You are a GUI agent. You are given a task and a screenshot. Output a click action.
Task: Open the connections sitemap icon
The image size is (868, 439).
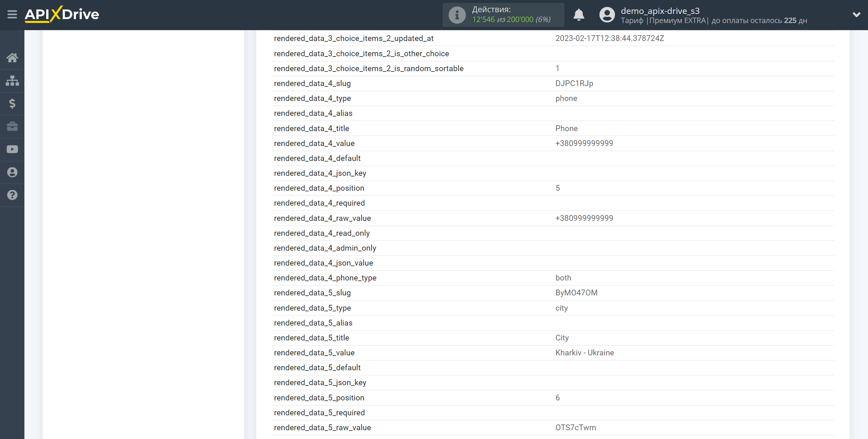[x=12, y=81]
